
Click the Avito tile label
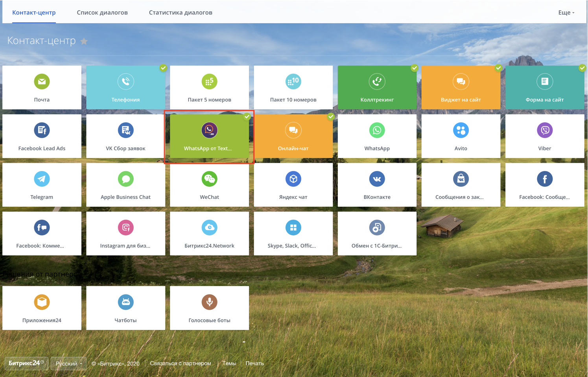pos(461,149)
